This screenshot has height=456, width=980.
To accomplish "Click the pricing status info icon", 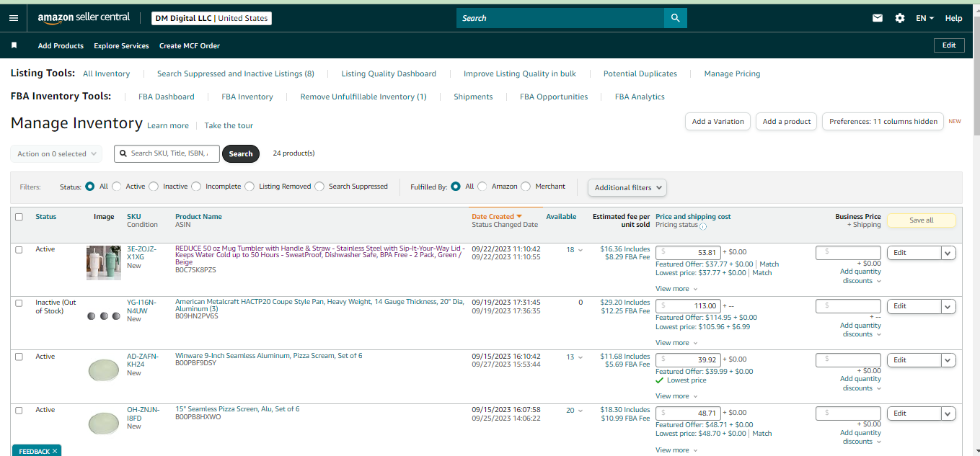I will click(x=703, y=225).
